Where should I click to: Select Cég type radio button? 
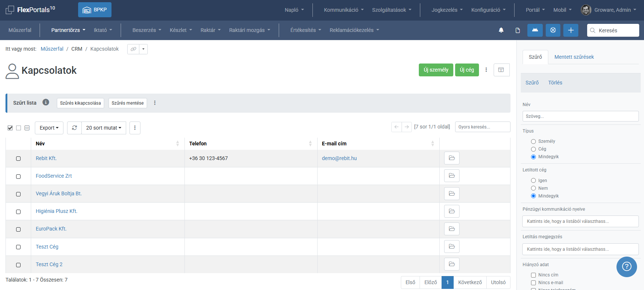534,149
